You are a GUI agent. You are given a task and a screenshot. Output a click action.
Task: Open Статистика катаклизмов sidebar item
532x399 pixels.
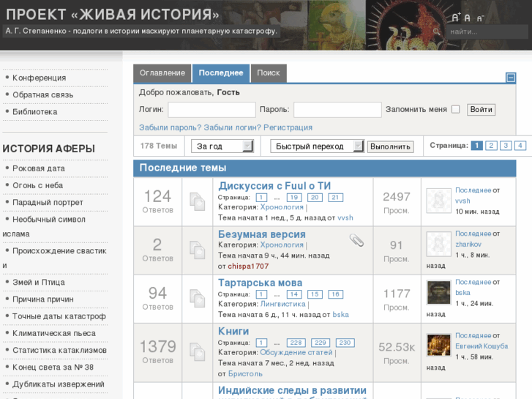coord(59,350)
